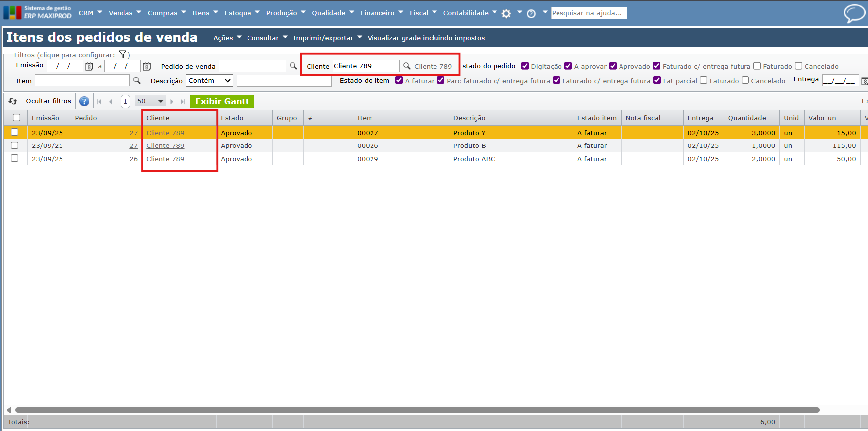This screenshot has width=868, height=431.
Task: Open the help question mark in top bar
Action: pos(531,14)
